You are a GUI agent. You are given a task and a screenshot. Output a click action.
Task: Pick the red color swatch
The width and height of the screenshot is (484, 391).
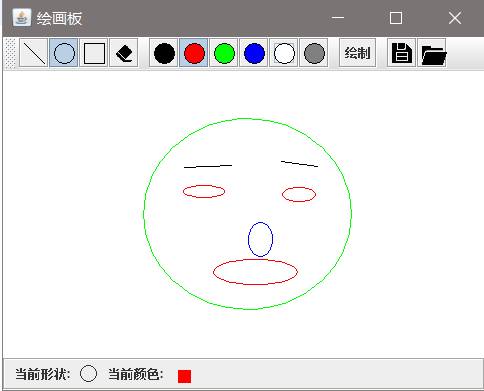click(194, 53)
